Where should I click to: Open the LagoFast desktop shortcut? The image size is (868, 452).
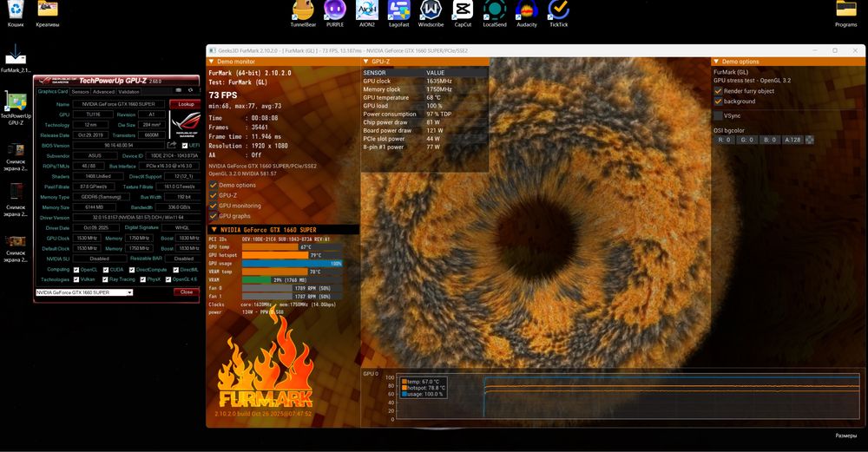[398, 14]
